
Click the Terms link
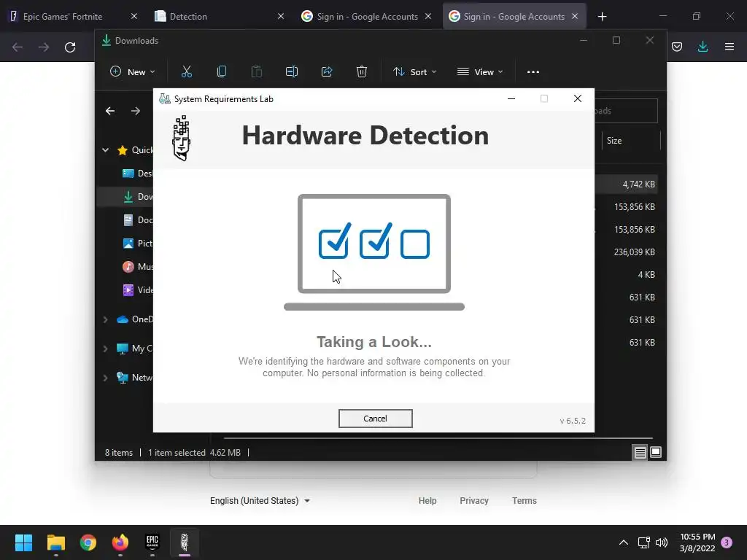(x=524, y=501)
